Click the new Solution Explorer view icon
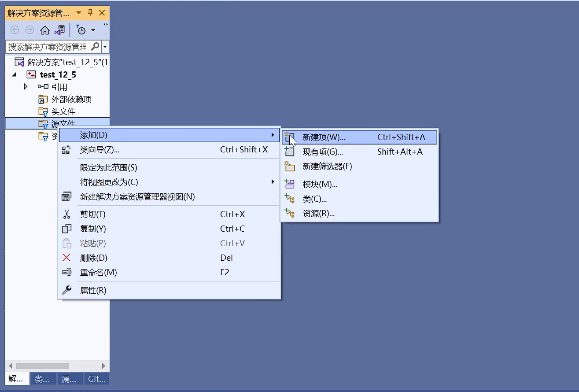The width and height of the screenshot is (579, 392). (66, 197)
